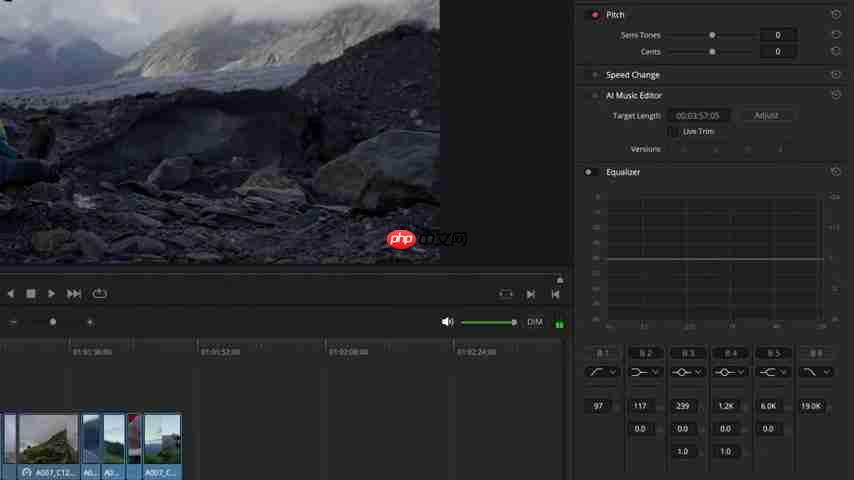Collapse the Equalizer section header
This screenshot has height=480, width=854.
(623, 172)
